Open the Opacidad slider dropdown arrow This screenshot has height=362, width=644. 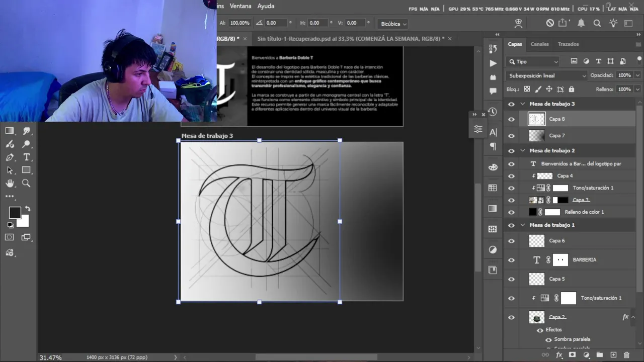click(637, 75)
